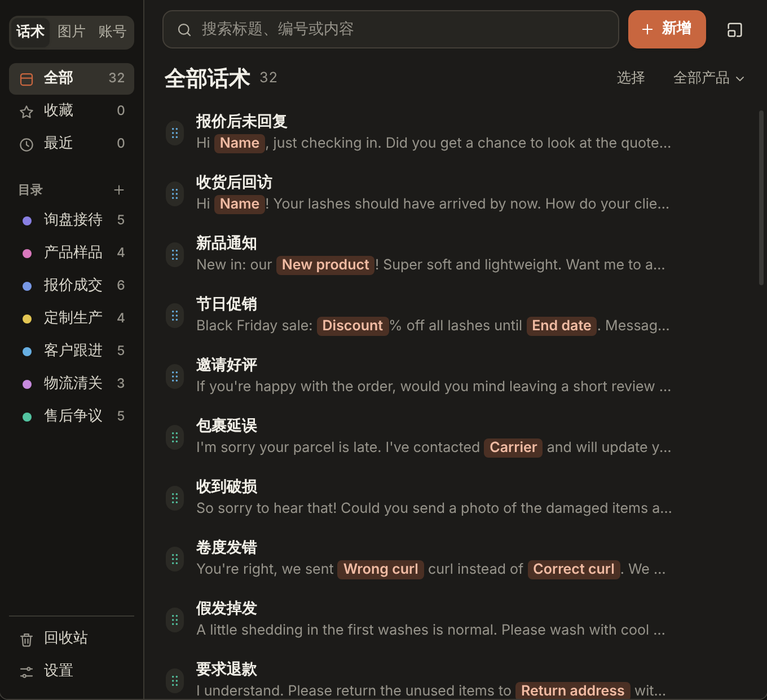Screen dimensions: 767x700
Task: Click the 全部 archive box icon
Action: tap(27, 79)
